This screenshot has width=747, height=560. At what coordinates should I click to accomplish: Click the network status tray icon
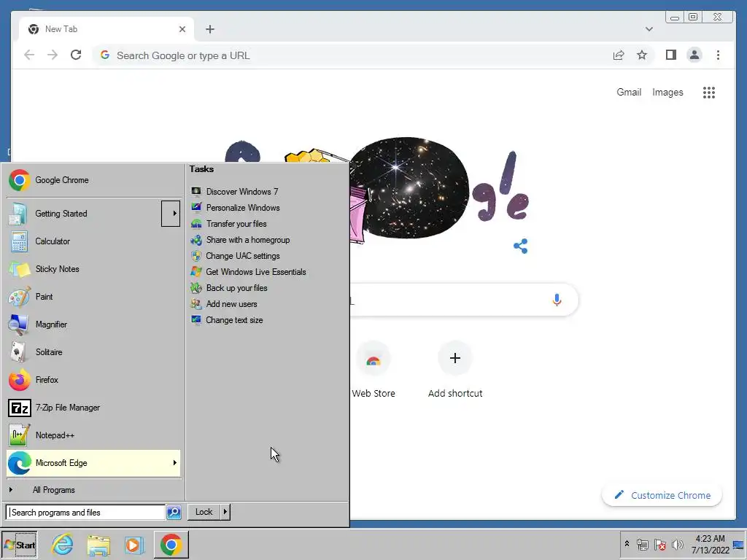[x=643, y=544]
